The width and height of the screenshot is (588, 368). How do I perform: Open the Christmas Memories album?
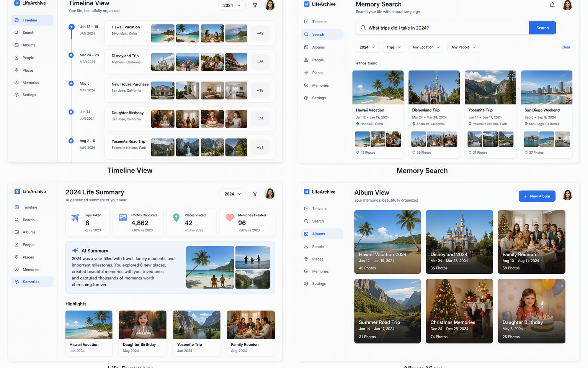point(459,311)
